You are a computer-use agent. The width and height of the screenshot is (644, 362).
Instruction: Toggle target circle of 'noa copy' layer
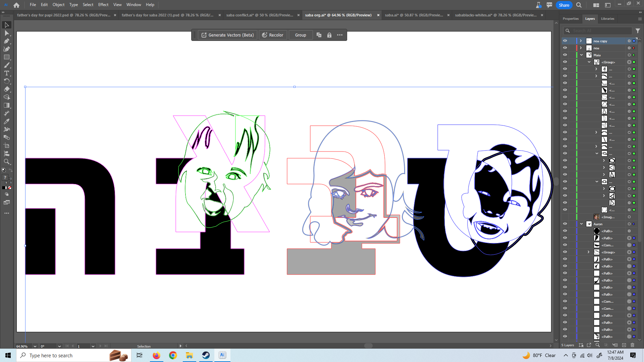point(629,41)
